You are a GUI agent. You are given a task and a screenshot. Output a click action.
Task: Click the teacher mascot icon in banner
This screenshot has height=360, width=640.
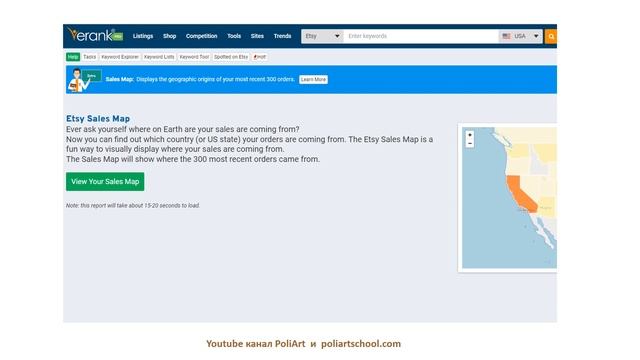pyautogui.click(x=84, y=80)
